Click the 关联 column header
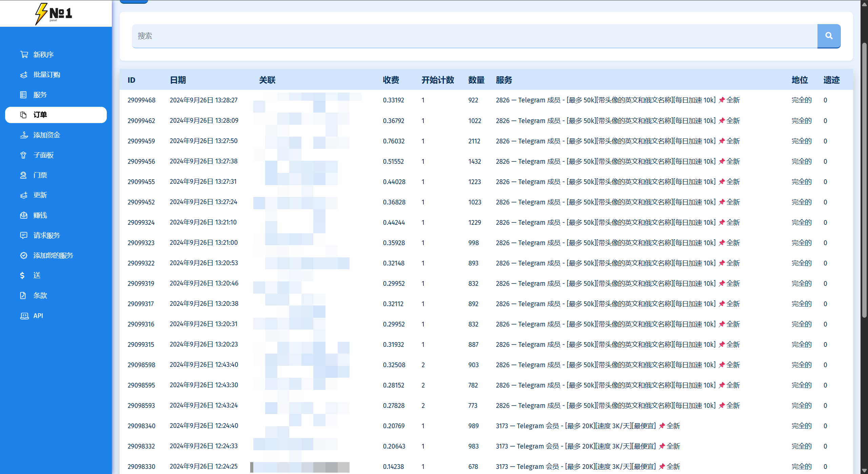This screenshot has height=474, width=868. pyautogui.click(x=267, y=80)
